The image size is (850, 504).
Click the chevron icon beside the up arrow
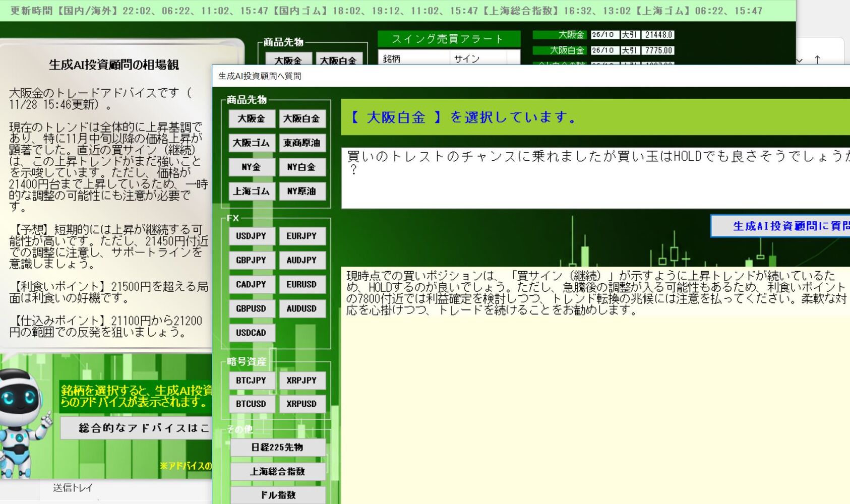800,60
